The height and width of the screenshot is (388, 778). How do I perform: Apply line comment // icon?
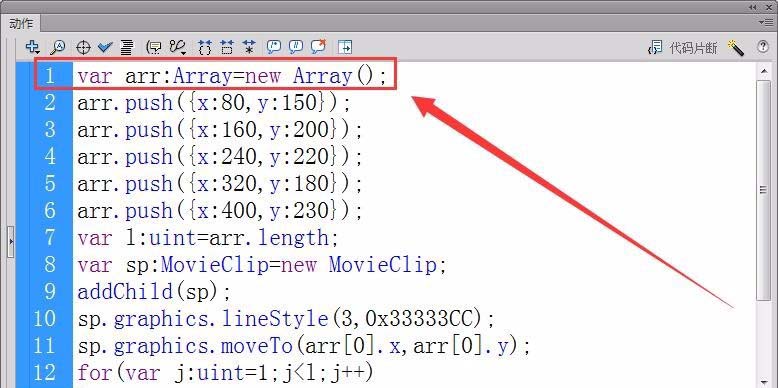(x=296, y=47)
